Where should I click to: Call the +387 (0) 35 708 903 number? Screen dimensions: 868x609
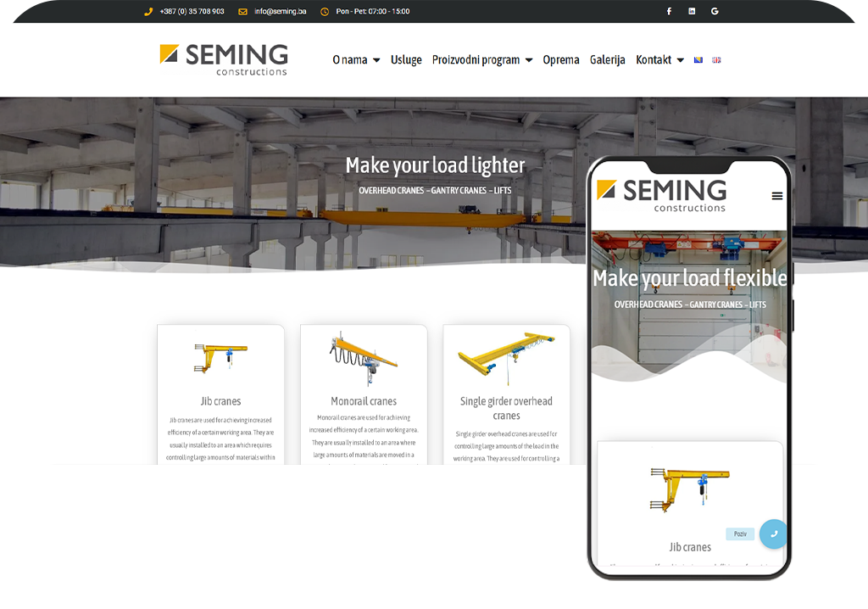(192, 11)
